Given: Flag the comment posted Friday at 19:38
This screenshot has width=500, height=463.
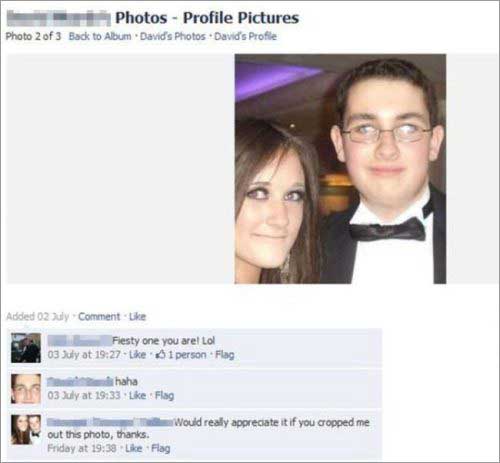Looking at the screenshot, I should click(161, 448).
